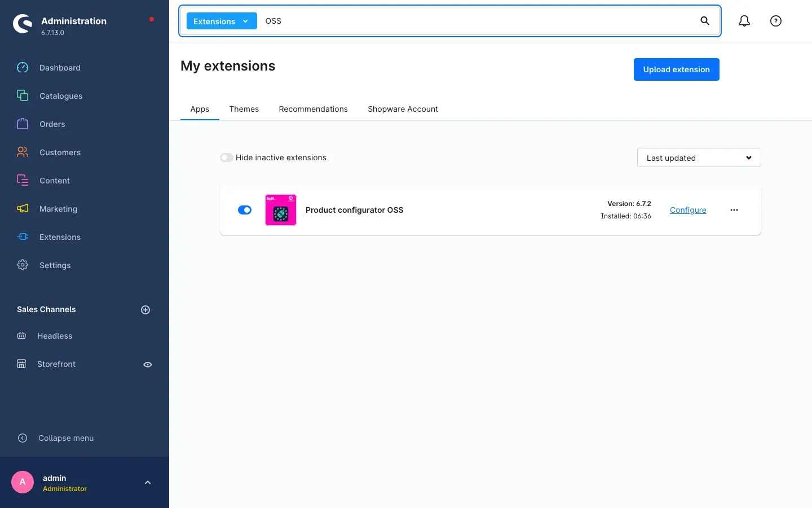This screenshot has width=812, height=508.
Task: Open Product configurator OSS context menu
Action: [x=734, y=210]
